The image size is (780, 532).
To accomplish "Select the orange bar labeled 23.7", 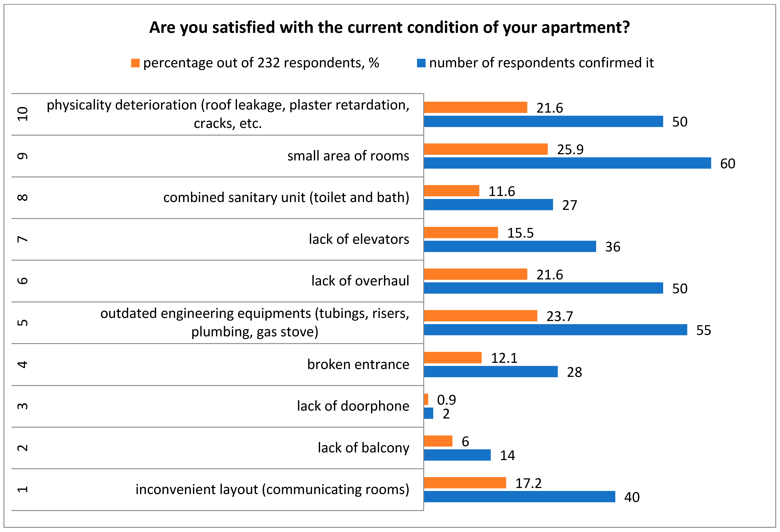I will click(480, 316).
